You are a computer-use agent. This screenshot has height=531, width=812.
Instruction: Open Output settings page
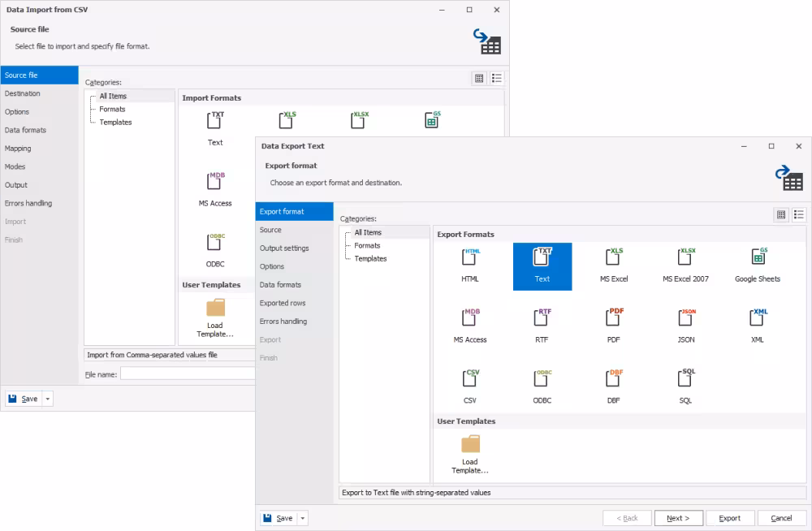[x=294, y=248]
